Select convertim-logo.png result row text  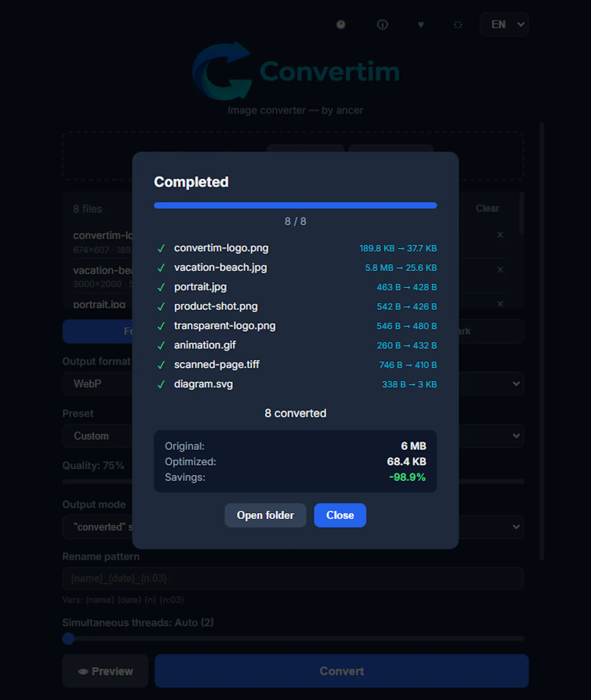(x=221, y=248)
